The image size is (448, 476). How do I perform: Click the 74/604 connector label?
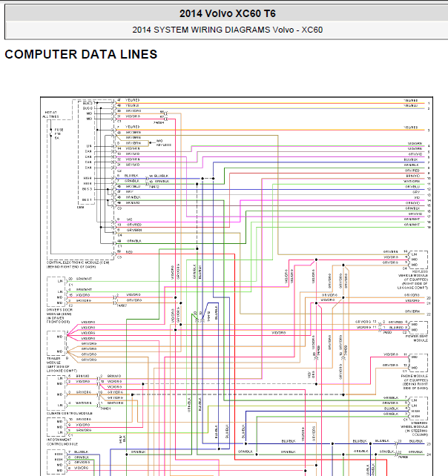click(x=159, y=122)
